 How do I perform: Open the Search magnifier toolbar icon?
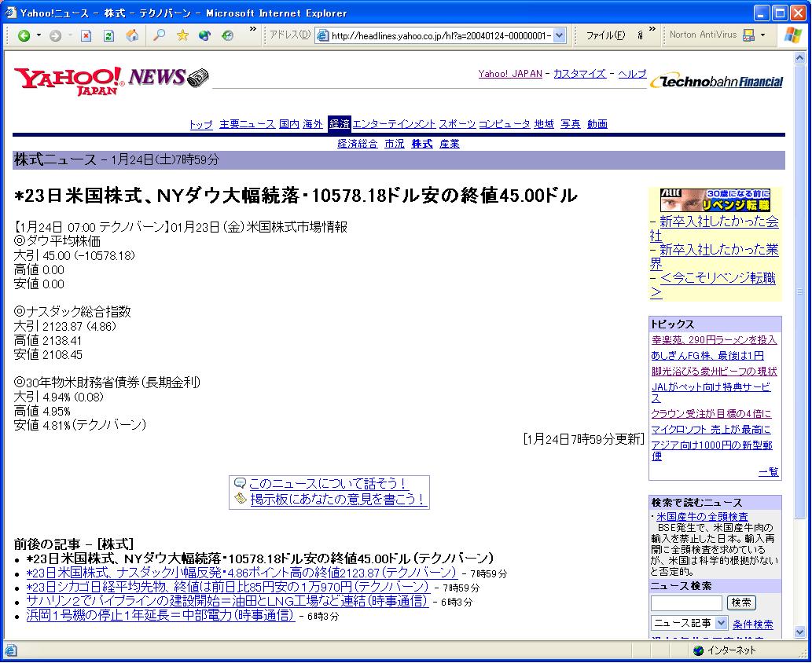click(x=159, y=35)
